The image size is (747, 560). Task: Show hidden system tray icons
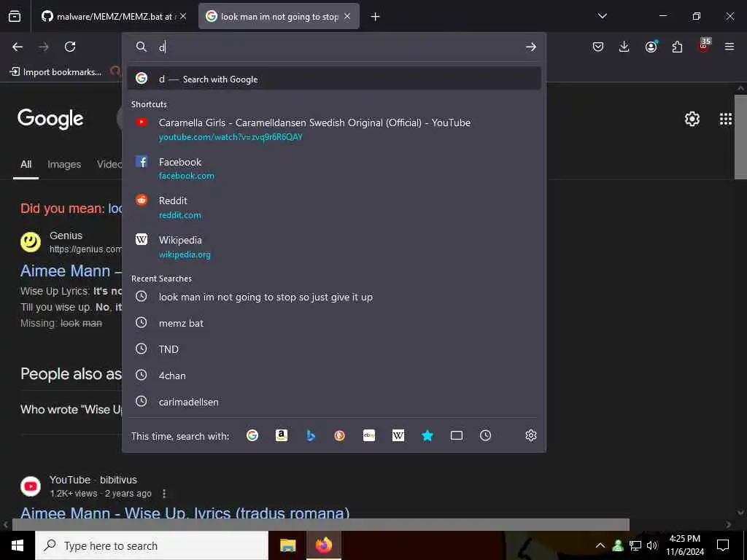click(x=600, y=545)
